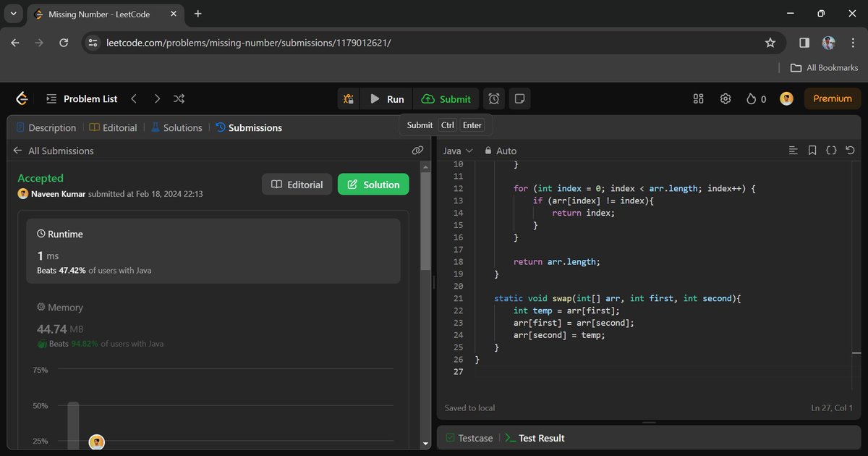Go back to All Submissions
This screenshot has height=456, width=868.
(x=54, y=151)
